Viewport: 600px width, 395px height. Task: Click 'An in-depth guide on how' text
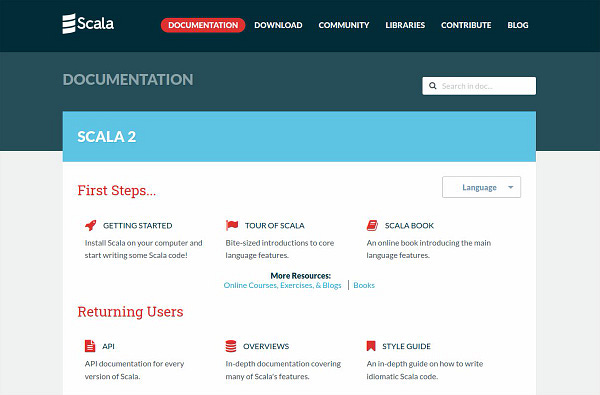(x=425, y=370)
